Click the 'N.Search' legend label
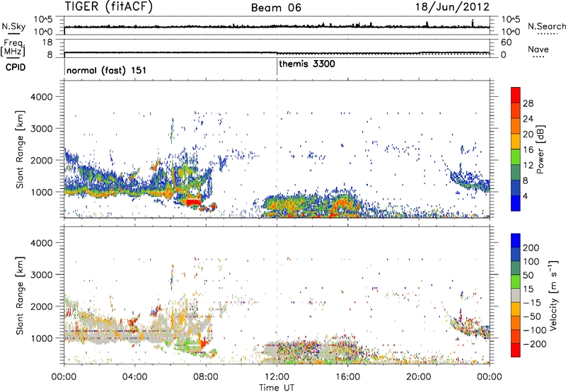566x392 pixels. point(546,26)
